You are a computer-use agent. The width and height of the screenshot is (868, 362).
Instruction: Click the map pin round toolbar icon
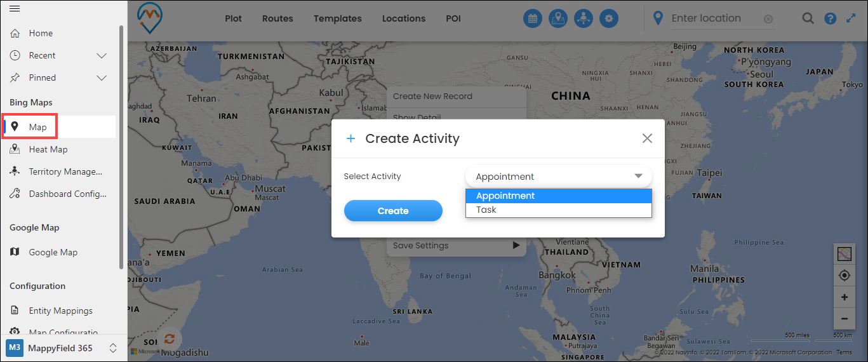[x=558, y=18]
